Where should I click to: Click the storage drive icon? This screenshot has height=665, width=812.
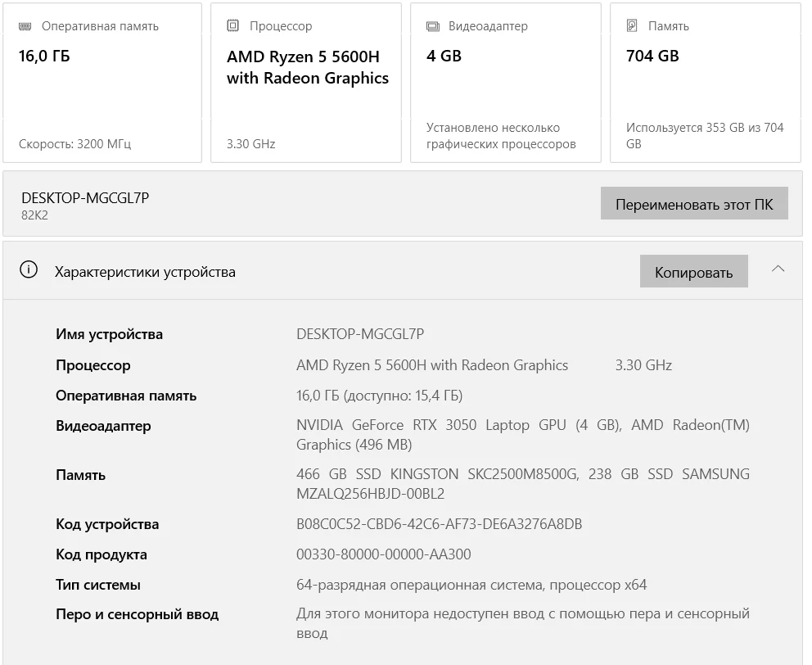[x=632, y=26]
